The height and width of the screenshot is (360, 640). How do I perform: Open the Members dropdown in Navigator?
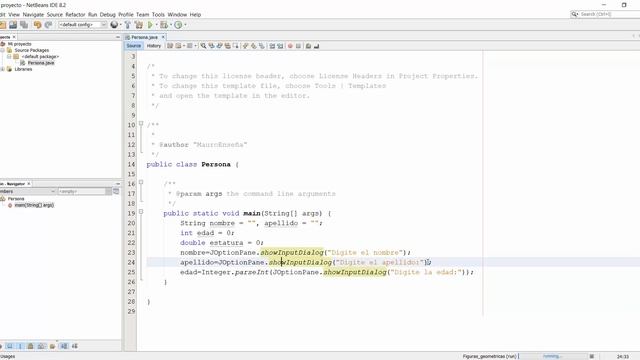pyautogui.click(x=28, y=191)
